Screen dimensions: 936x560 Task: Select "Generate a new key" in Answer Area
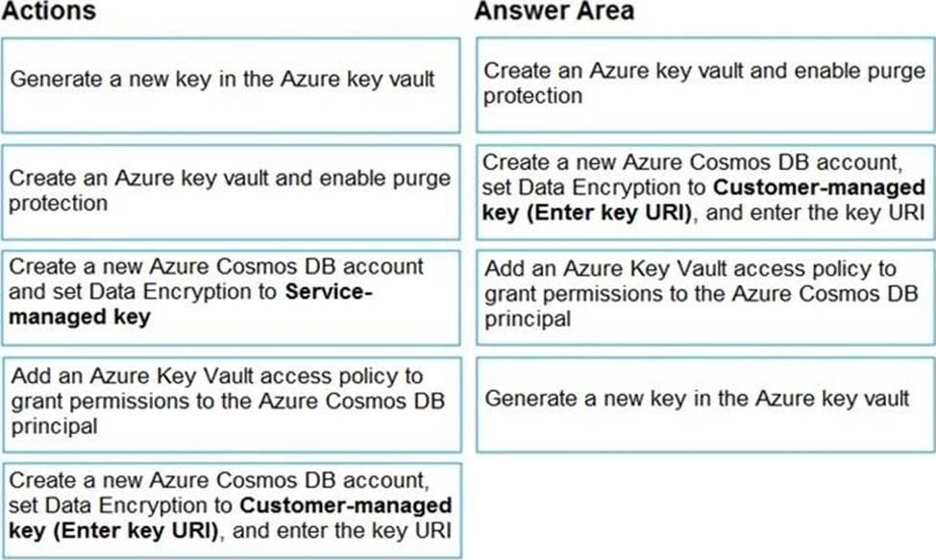point(705,404)
